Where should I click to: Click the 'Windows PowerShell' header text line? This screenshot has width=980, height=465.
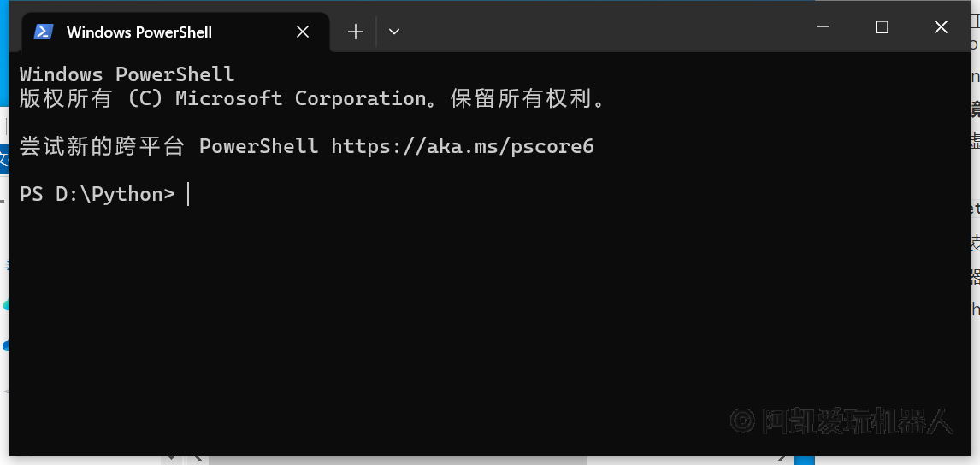tap(127, 74)
